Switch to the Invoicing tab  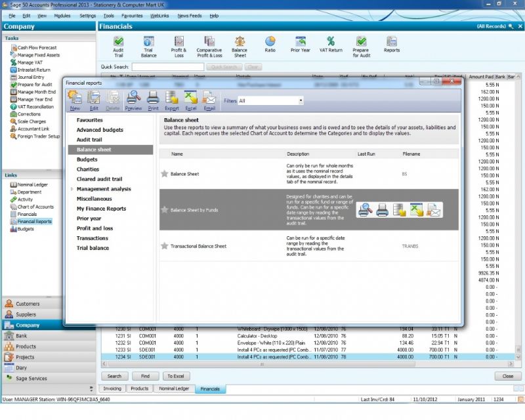(112, 388)
